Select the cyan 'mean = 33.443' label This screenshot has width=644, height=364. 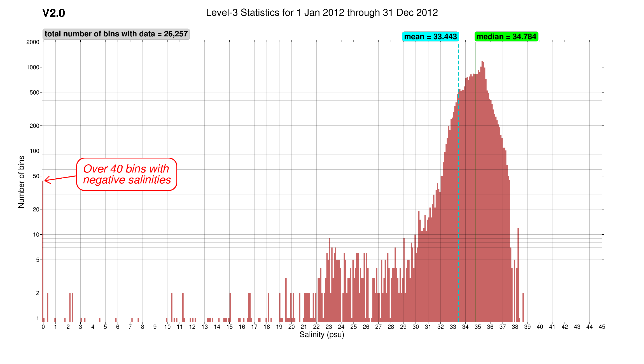click(430, 37)
